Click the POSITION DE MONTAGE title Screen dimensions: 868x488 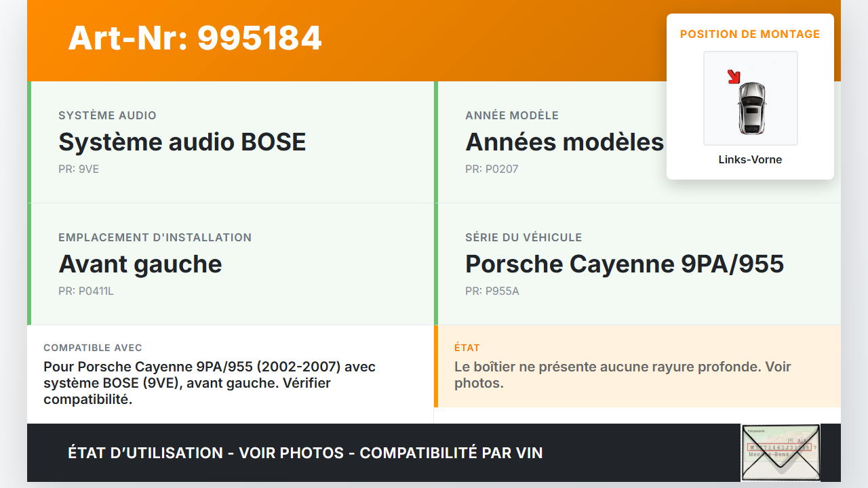pos(750,34)
